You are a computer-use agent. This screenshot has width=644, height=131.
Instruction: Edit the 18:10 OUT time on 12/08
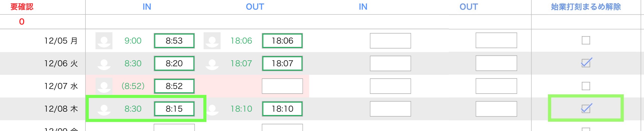click(282, 109)
